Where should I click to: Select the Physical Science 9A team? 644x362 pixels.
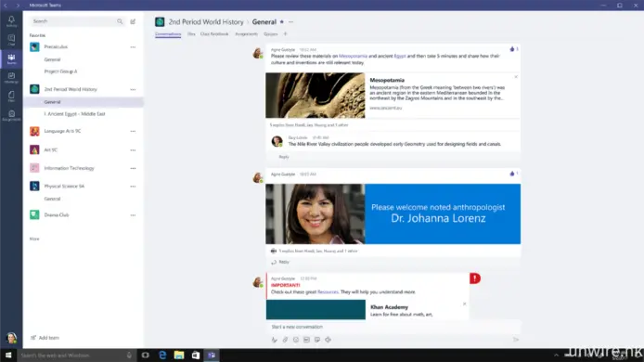[64, 187]
